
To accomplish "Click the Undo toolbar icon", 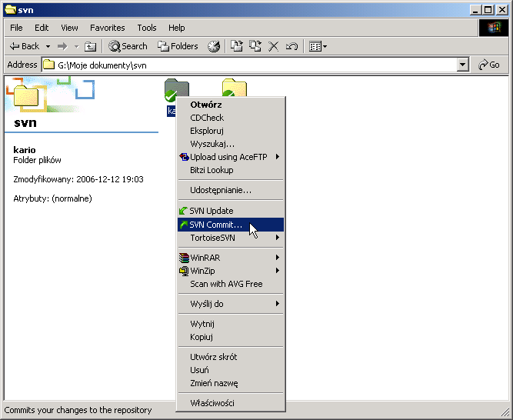I will pos(291,46).
